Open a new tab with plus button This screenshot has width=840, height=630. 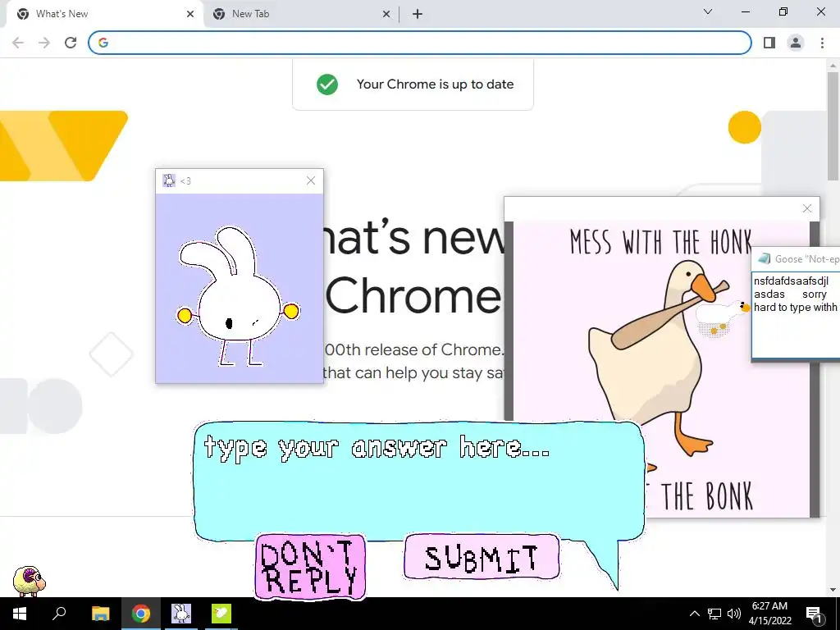418,15
